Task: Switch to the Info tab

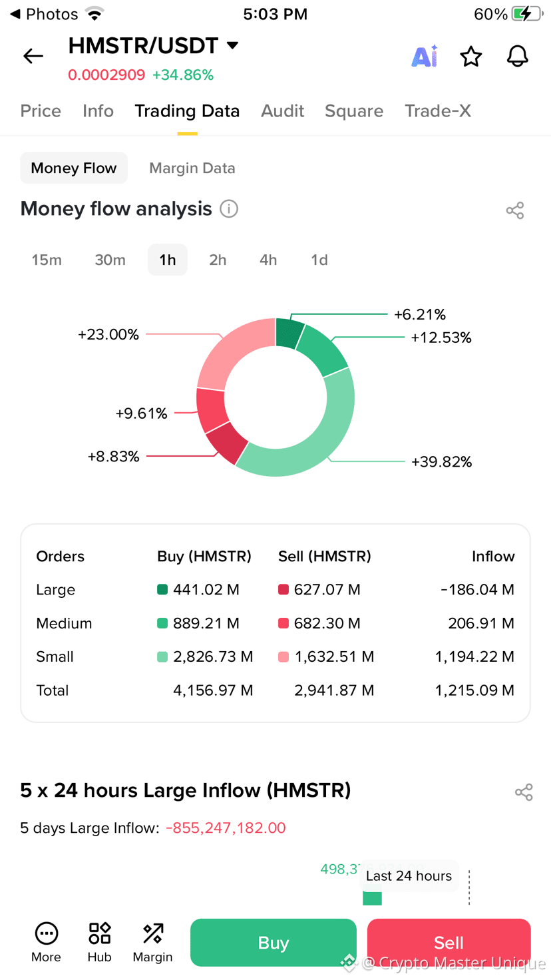Action: (98, 111)
